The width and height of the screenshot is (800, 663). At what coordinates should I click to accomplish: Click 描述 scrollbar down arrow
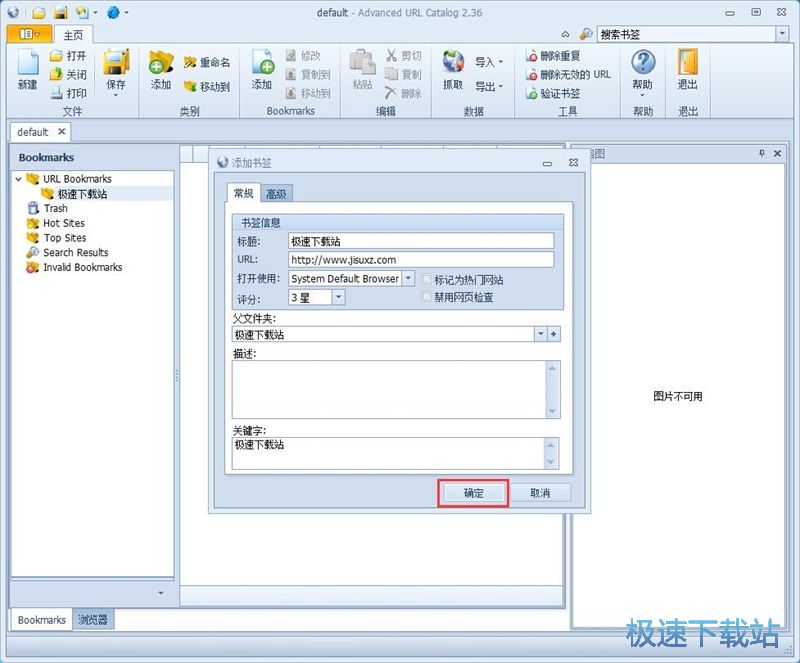coord(552,411)
